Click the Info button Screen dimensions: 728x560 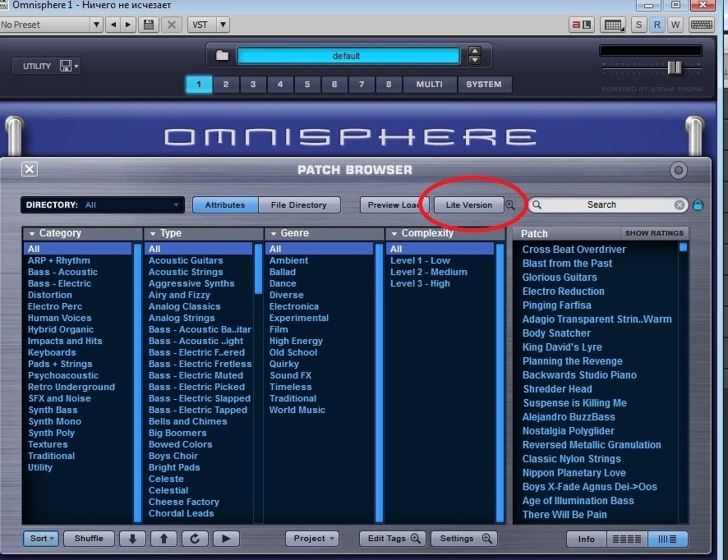tap(587, 539)
